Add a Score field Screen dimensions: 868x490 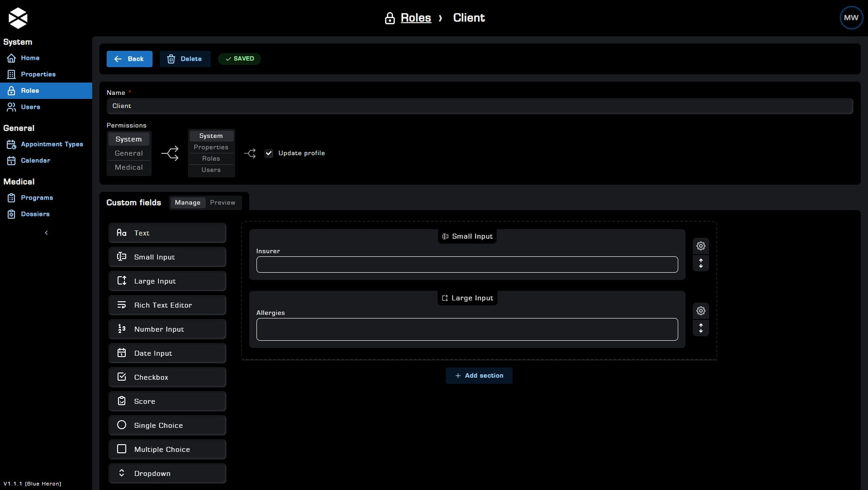pyautogui.click(x=167, y=401)
